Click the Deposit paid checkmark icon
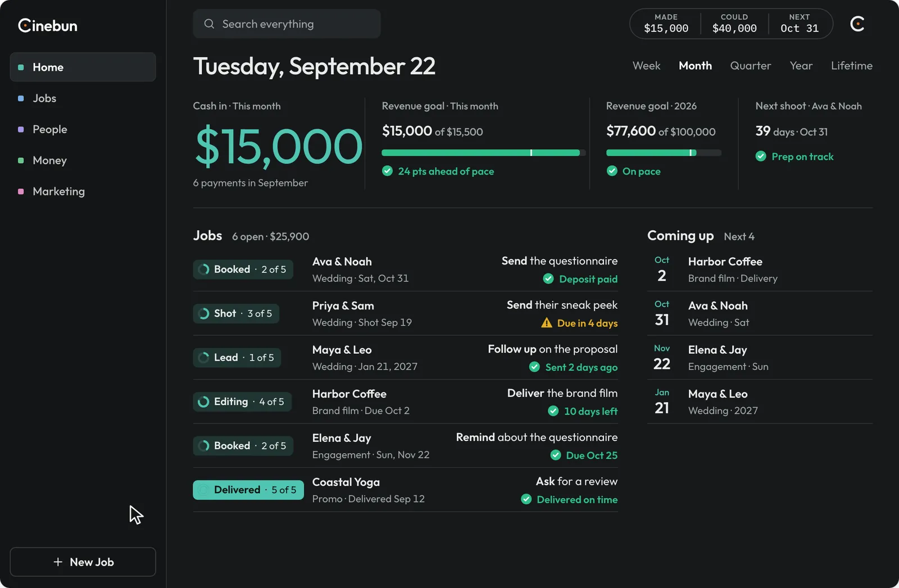Screen dimensions: 899x588 click(x=548, y=279)
